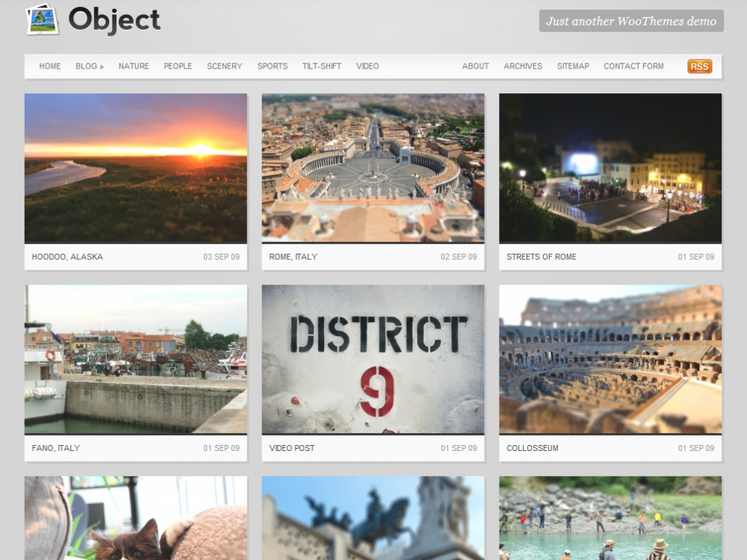Open the Hoodoo, Alaska sunset thumbnail

point(136,168)
